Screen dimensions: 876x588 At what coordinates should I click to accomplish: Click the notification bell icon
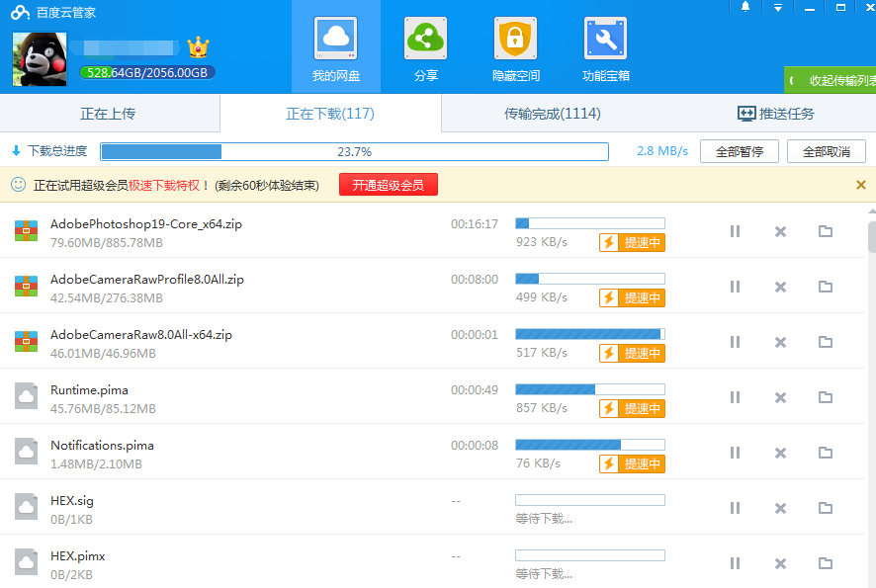[x=745, y=7]
